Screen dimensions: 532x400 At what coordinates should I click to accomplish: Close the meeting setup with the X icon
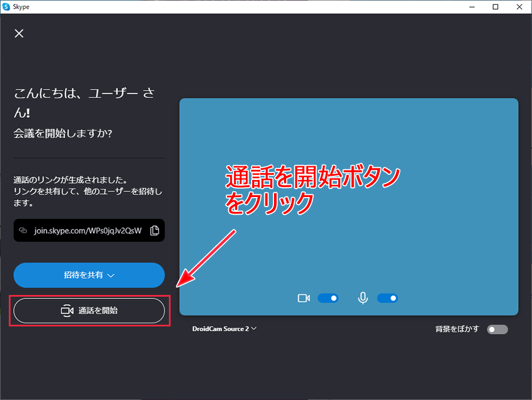point(19,34)
